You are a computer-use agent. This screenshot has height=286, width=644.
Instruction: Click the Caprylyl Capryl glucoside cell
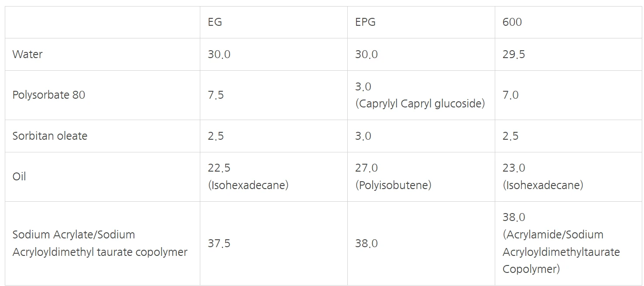click(x=421, y=95)
